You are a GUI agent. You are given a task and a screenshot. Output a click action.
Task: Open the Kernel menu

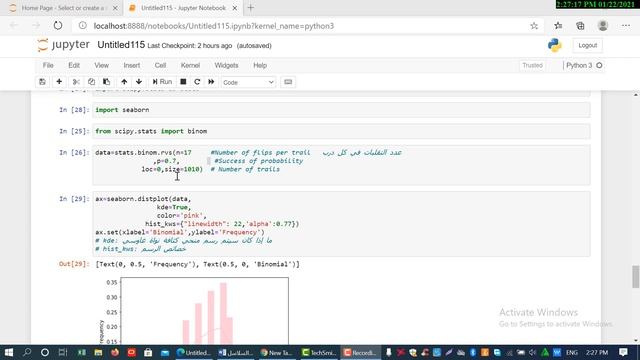190,65
